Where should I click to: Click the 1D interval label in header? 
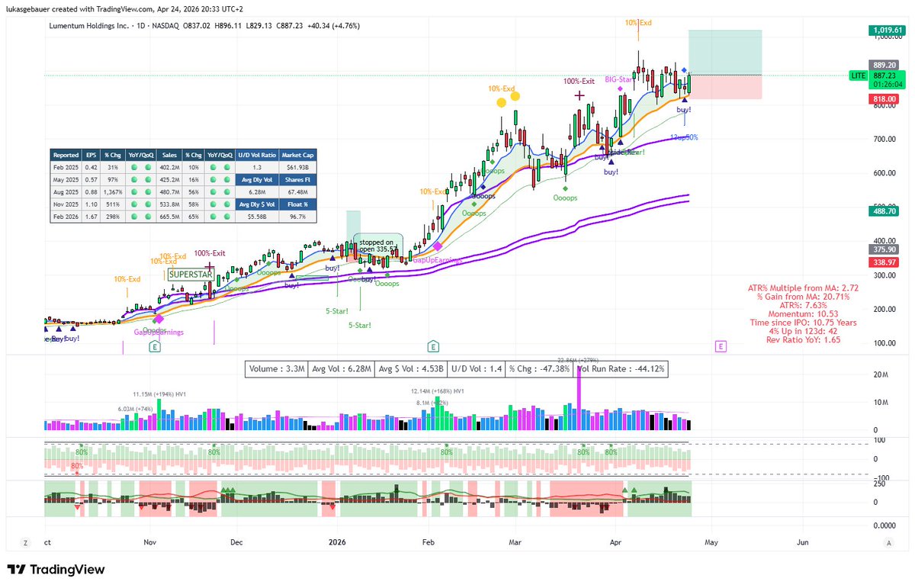click(142, 26)
